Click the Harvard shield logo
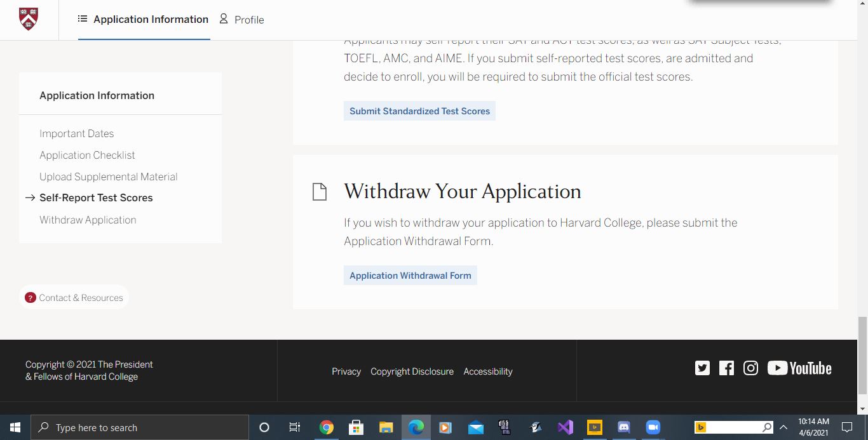The height and width of the screenshot is (440, 868). pos(29,19)
